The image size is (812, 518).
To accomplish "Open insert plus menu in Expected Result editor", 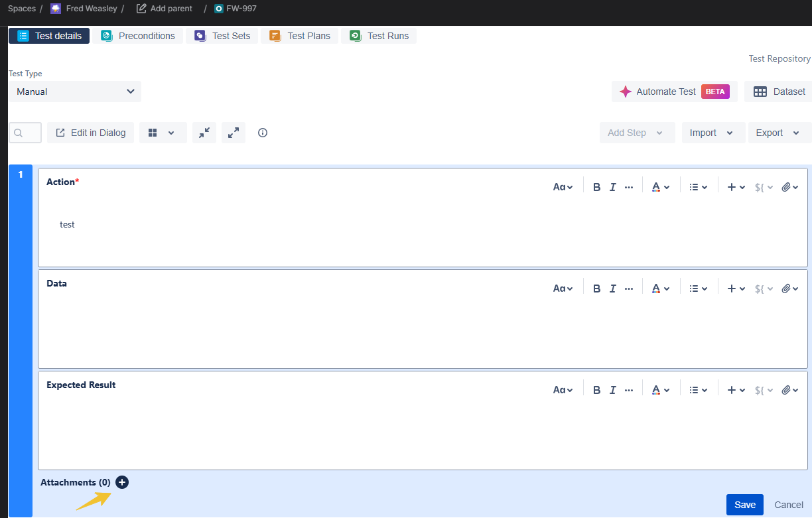I will click(736, 390).
